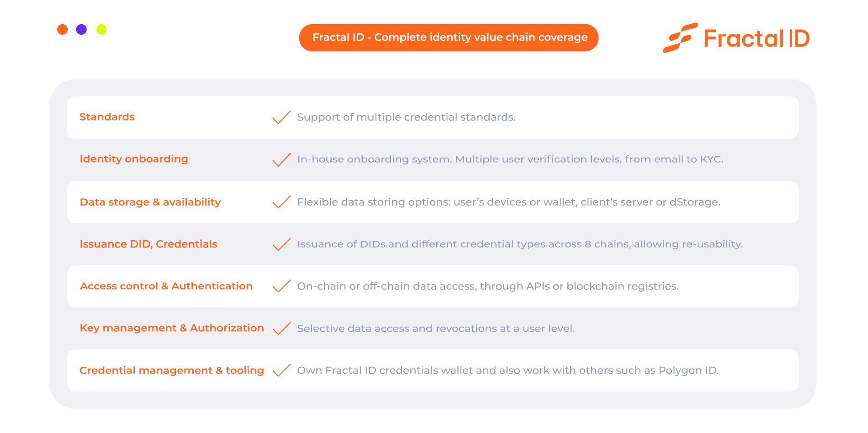Viewport: 868px width, 433px height.
Task: Click the Access control & Authentication checkmark
Action: pos(281,286)
